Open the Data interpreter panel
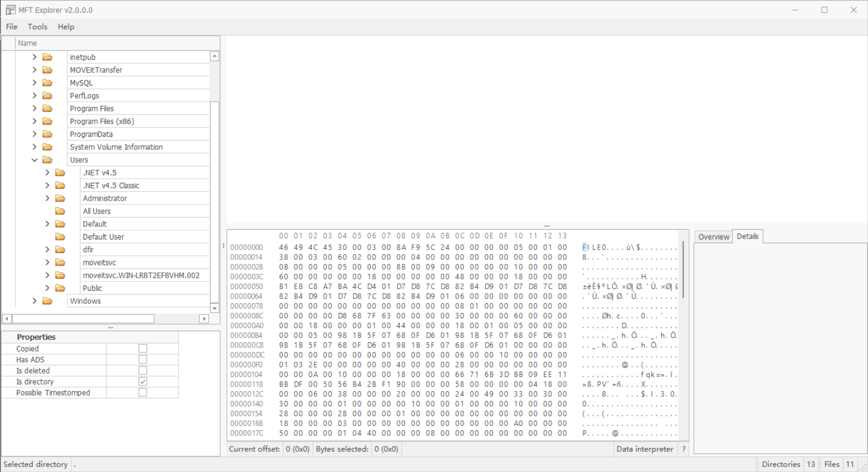Screen dimensions: 868x472 click(x=645, y=449)
